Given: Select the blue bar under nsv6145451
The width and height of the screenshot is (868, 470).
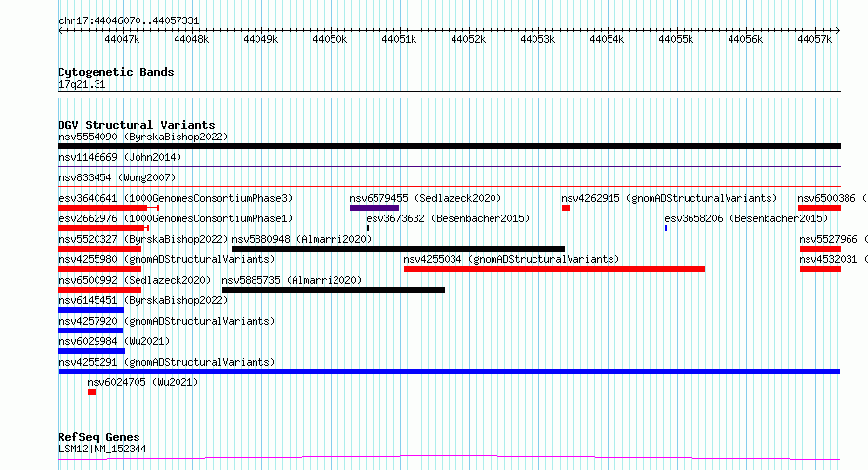Looking at the screenshot, I should coord(91,310).
